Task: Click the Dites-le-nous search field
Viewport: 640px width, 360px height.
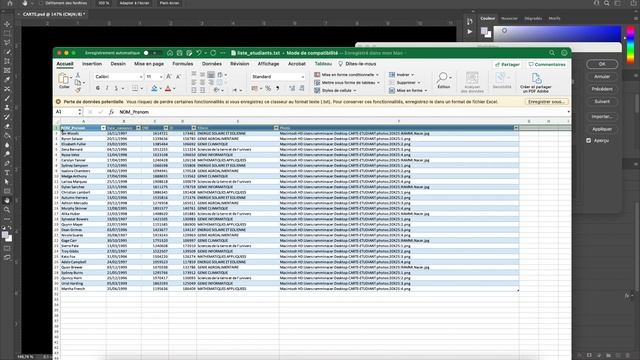Action: pos(357,64)
